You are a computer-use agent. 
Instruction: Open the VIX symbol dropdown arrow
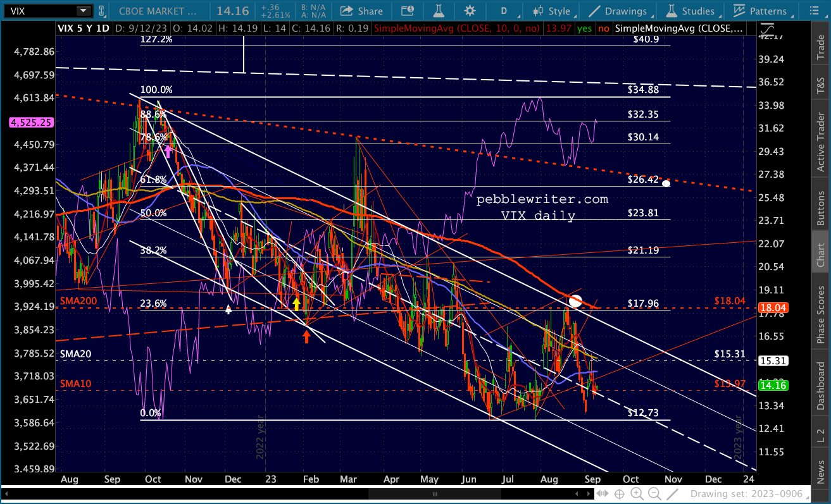[83, 11]
